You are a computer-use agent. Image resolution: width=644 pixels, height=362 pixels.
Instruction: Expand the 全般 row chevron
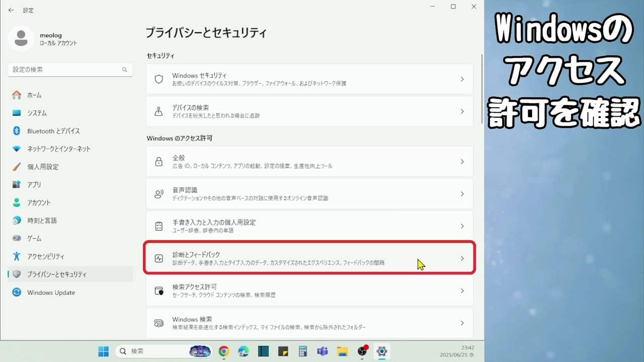[462, 161]
